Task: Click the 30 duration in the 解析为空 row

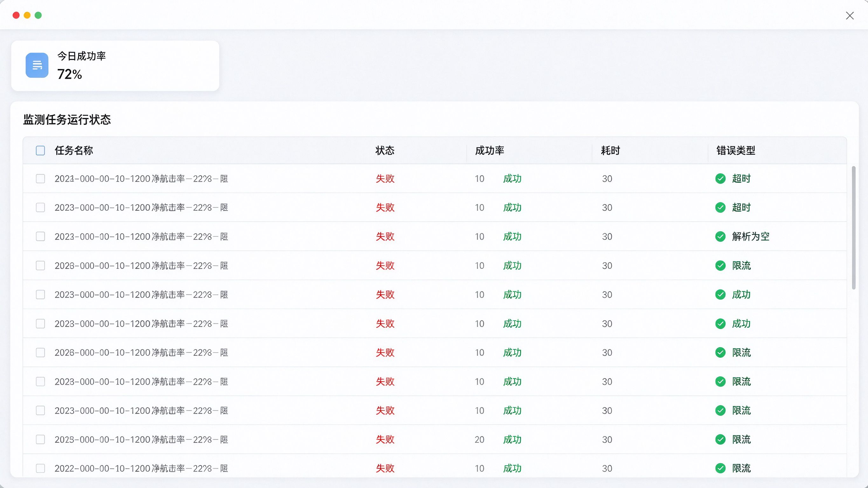Action: tap(607, 237)
